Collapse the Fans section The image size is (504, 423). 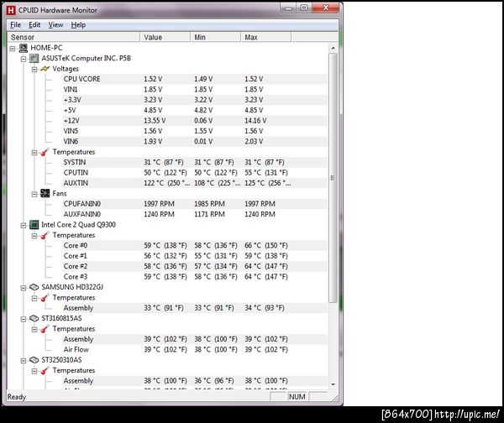[x=34, y=194]
